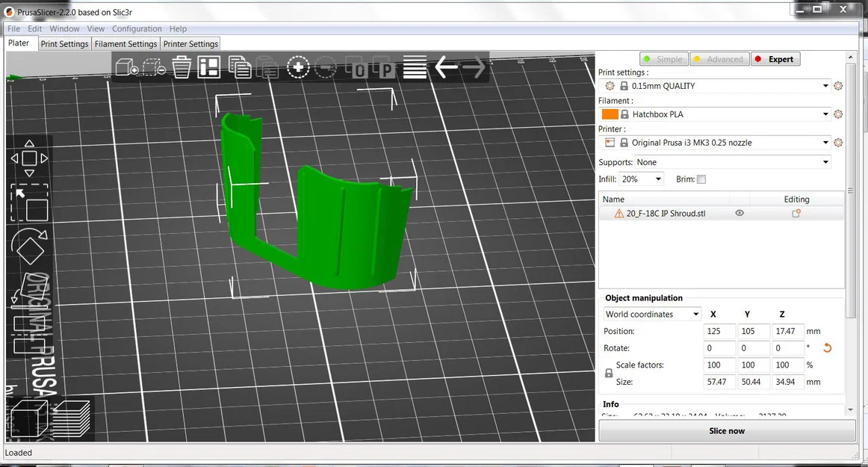Open print settings gear icon
The image size is (868, 467).
[x=838, y=86]
